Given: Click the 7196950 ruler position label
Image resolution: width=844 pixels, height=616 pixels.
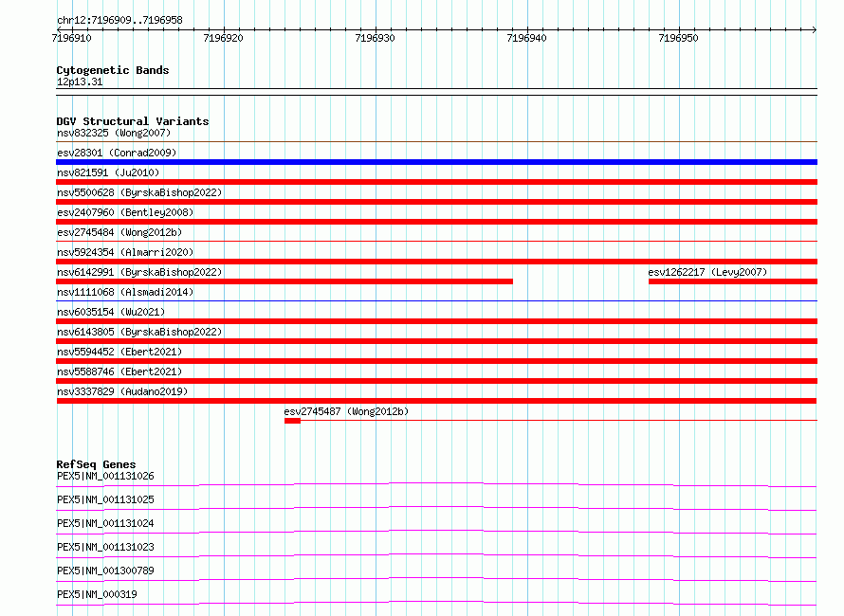Looking at the screenshot, I should (x=679, y=38).
